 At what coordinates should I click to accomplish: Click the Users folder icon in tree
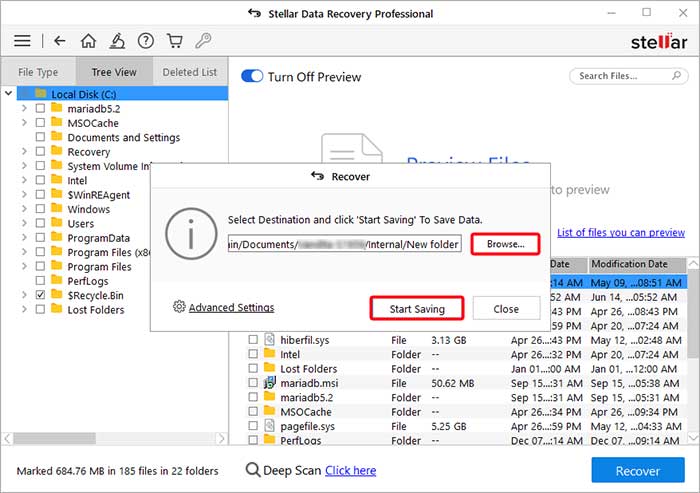coord(56,222)
